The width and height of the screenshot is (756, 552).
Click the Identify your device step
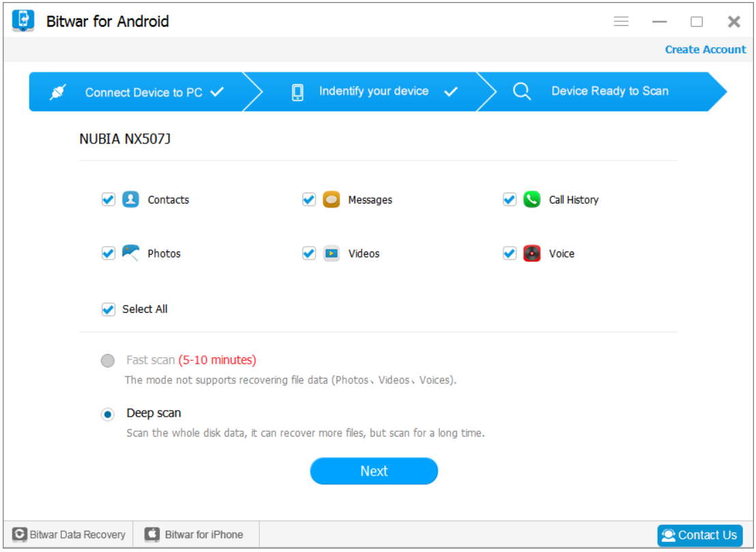(x=374, y=91)
